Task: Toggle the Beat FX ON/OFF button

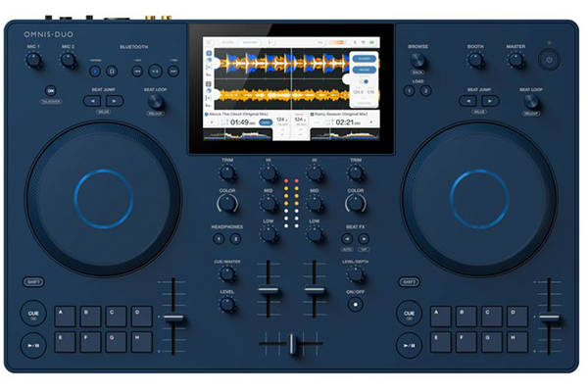Action: 356,304
